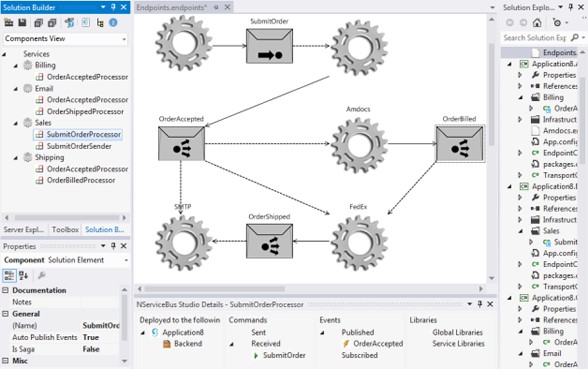The width and height of the screenshot is (588, 369).
Task: Switch to Server Explorer tab
Action: tap(23, 230)
